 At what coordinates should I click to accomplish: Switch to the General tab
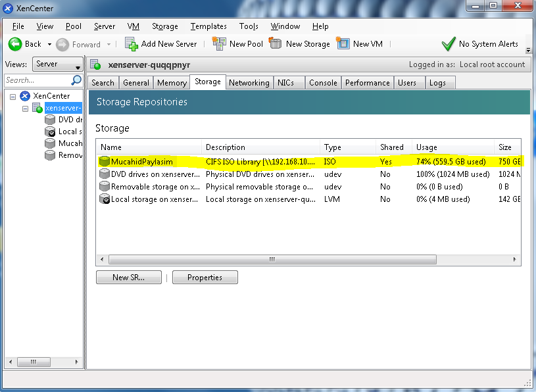pyautogui.click(x=136, y=83)
